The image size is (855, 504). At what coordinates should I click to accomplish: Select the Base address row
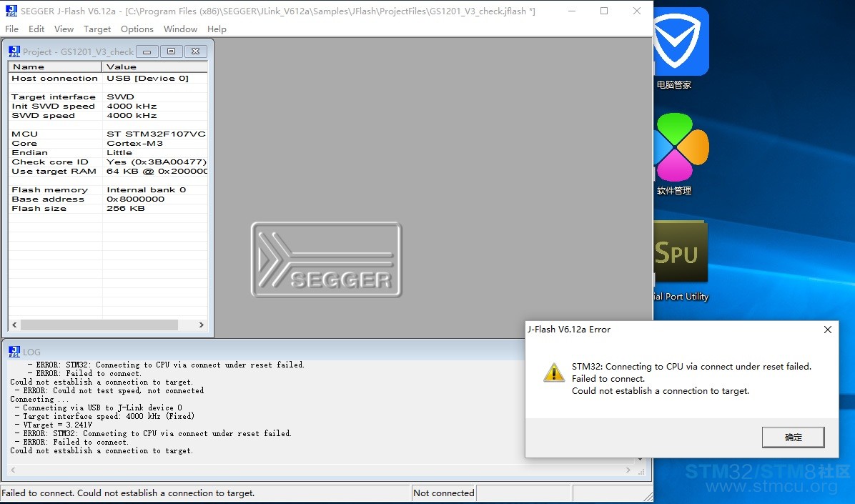tap(108, 199)
